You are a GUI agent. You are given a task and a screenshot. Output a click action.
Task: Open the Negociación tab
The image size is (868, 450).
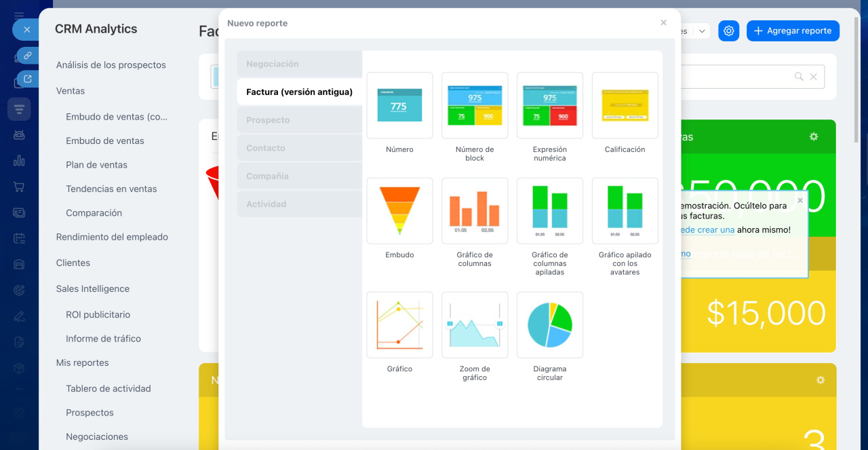coord(299,64)
